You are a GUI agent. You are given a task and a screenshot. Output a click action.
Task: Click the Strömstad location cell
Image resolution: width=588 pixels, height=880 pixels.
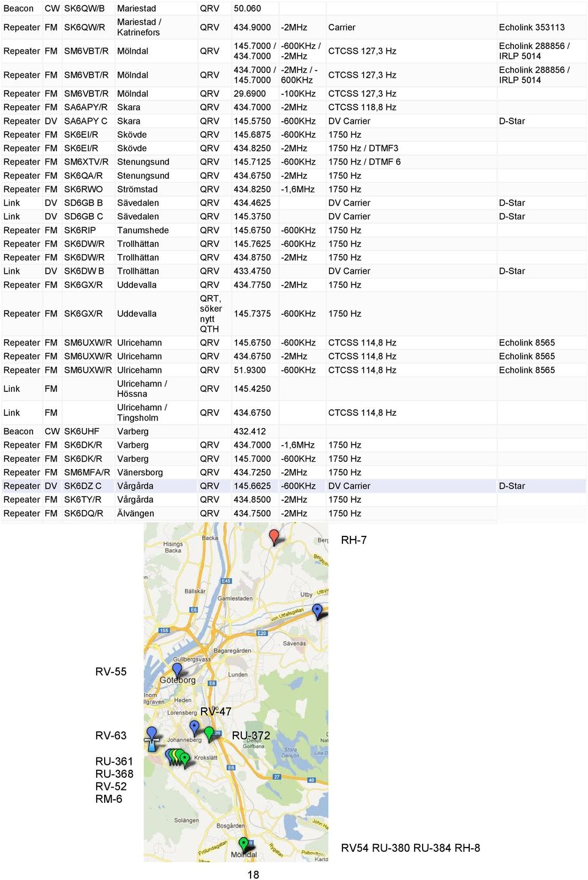[137, 189]
